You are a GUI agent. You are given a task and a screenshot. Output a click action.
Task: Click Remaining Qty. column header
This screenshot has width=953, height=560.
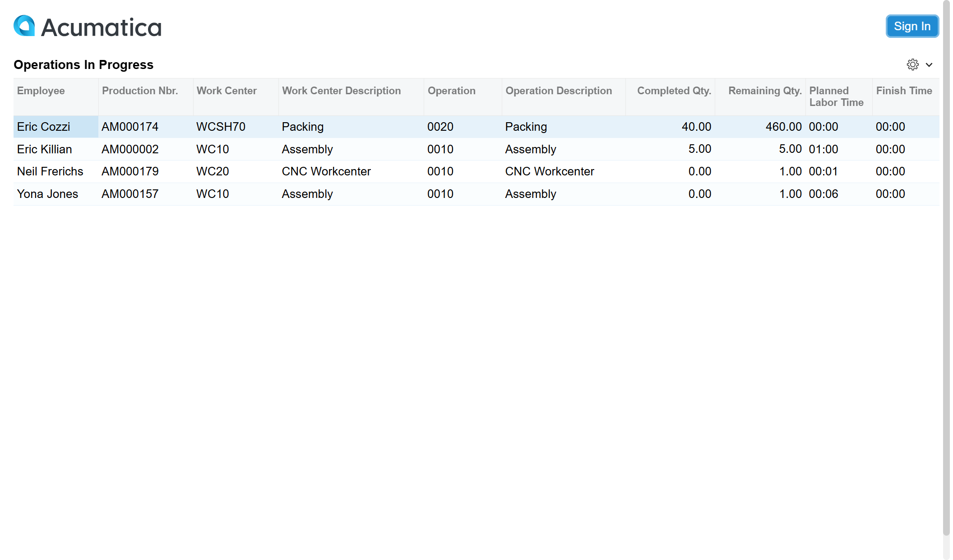[765, 91]
